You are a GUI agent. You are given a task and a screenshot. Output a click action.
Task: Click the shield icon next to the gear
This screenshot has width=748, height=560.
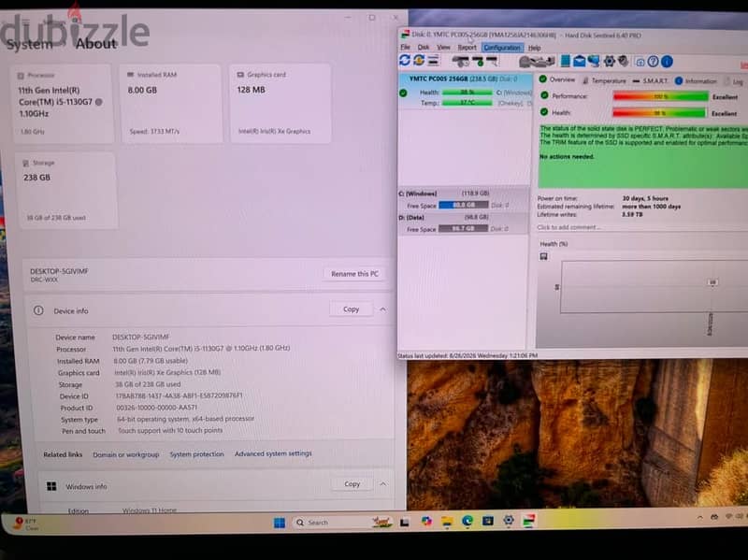623,61
